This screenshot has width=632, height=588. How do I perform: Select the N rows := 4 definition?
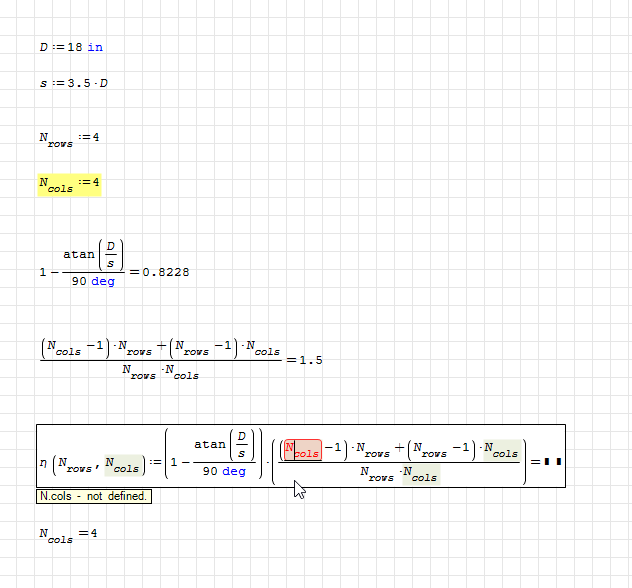tap(69, 138)
